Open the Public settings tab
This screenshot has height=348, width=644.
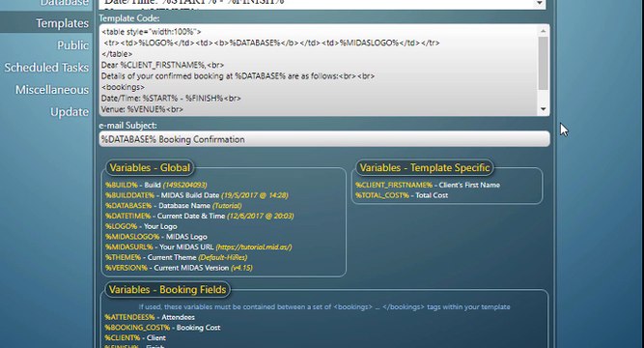pyautogui.click(x=72, y=45)
